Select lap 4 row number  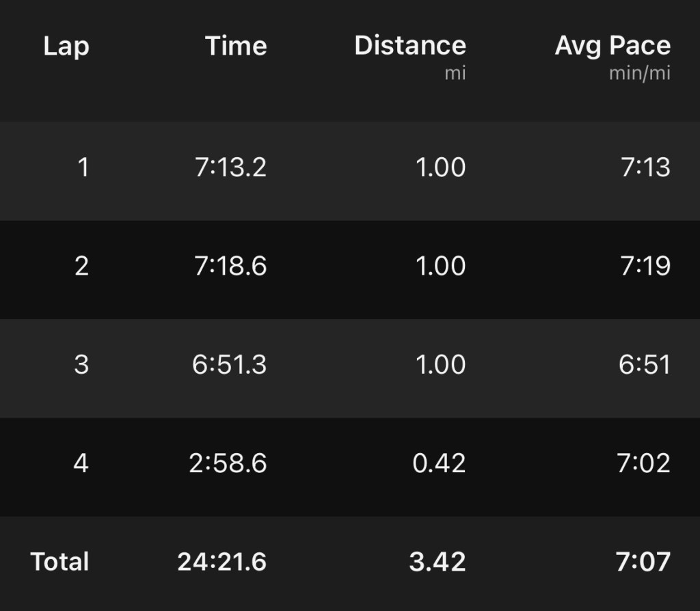coord(81,463)
